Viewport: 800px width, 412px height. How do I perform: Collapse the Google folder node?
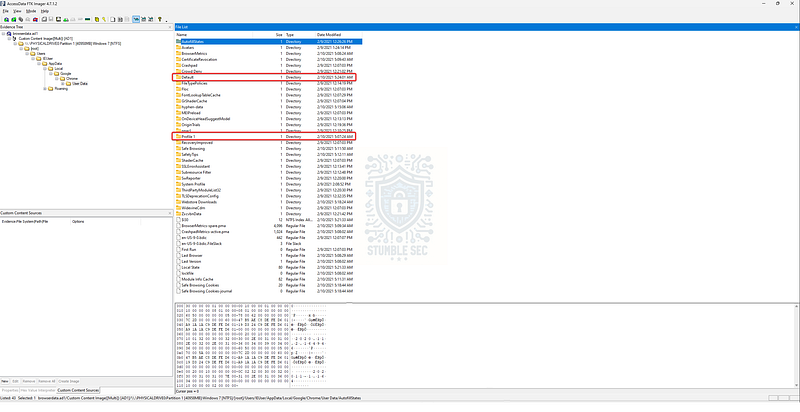(51, 73)
